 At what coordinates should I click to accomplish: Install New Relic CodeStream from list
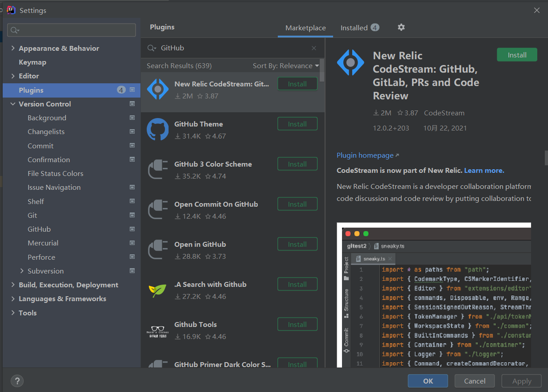click(x=297, y=84)
